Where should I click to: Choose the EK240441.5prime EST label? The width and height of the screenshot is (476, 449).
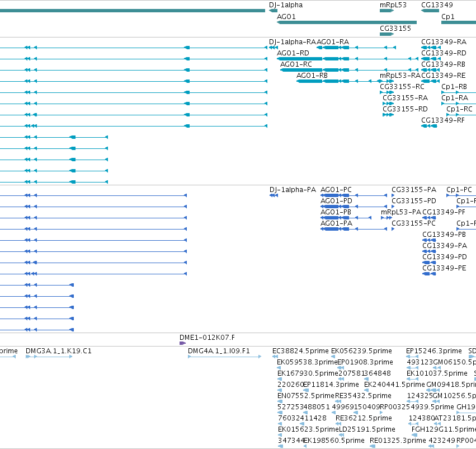pyautogui.click(x=395, y=385)
